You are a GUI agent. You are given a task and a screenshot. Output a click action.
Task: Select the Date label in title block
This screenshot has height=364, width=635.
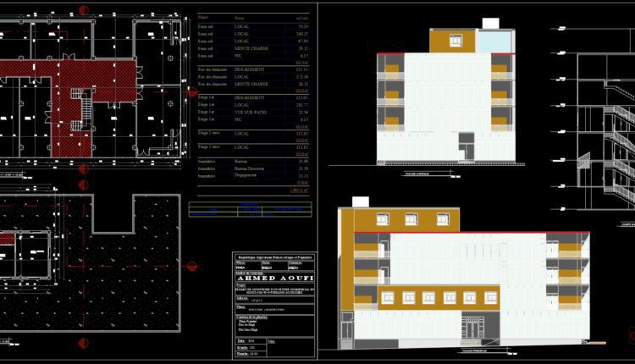point(241,341)
